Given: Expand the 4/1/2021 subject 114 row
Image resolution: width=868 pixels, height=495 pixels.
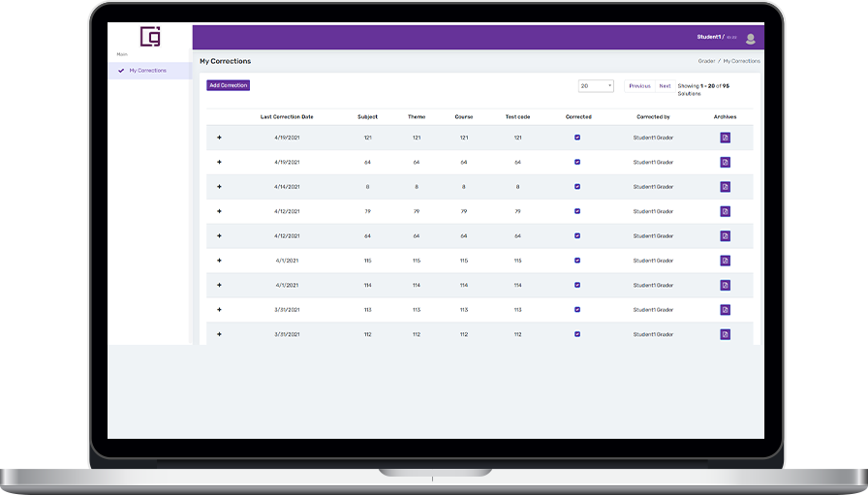Looking at the screenshot, I should pyautogui.click(x=219, y=285).
